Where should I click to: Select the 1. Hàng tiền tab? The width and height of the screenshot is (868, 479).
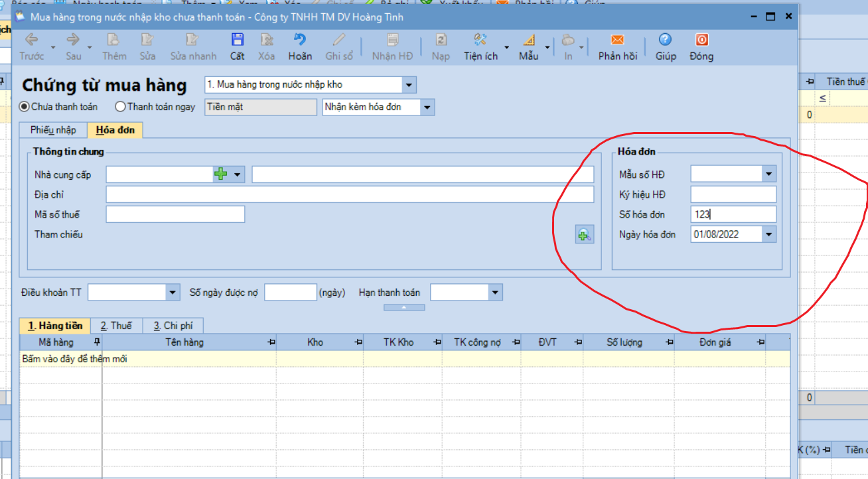point(55,326)
